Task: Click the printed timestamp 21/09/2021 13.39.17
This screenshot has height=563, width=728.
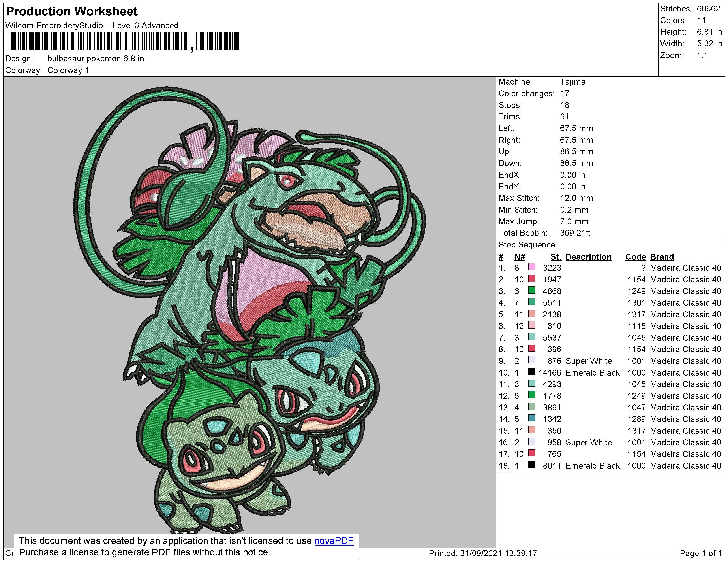Action: [498, 554]
